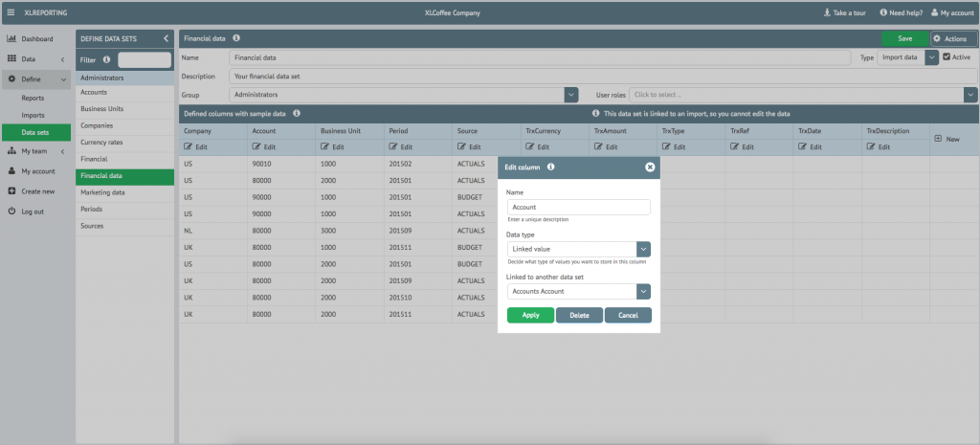Image resolution: width=980 pixels, height=445 pixels.
Task: Select the Accounts data set
Action: (125, 93)
